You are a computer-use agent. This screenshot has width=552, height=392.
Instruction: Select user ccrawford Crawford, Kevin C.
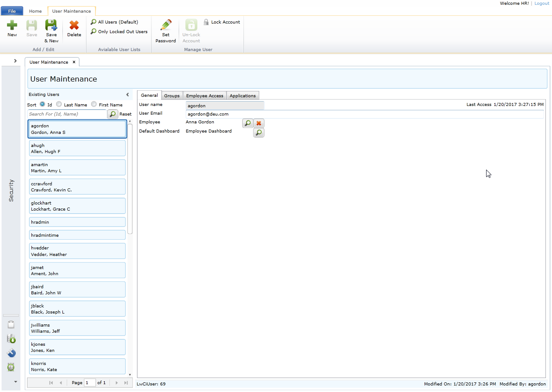click(x=78, y=187)
